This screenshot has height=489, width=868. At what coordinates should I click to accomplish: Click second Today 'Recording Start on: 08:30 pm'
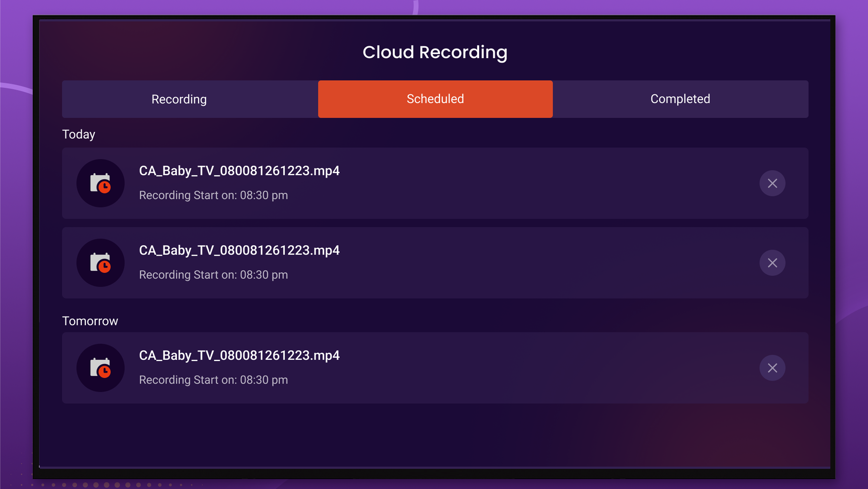click(213, 275)
